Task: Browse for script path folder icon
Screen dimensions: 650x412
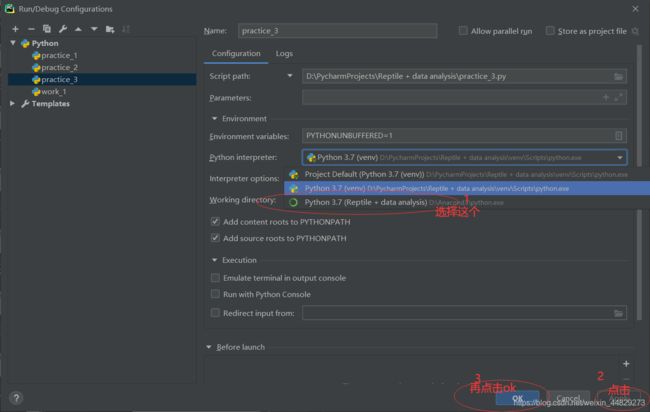Action: (618, 77)
